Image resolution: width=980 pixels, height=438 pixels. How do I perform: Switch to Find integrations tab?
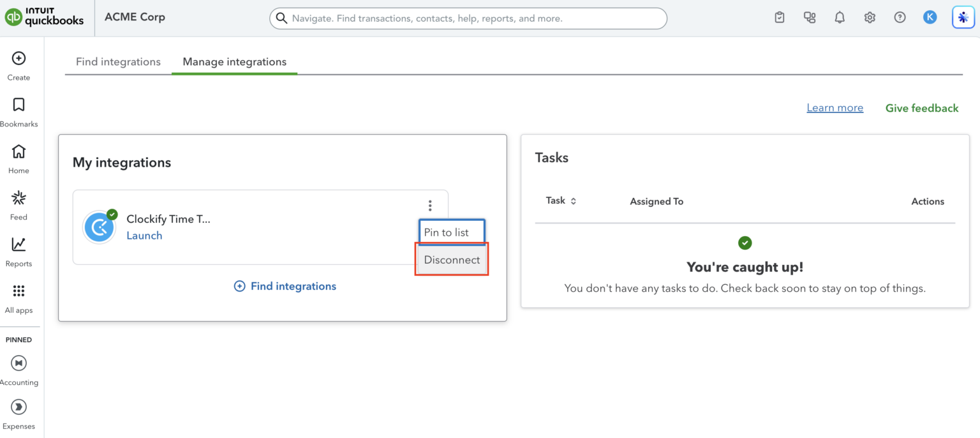click(118, 62)
